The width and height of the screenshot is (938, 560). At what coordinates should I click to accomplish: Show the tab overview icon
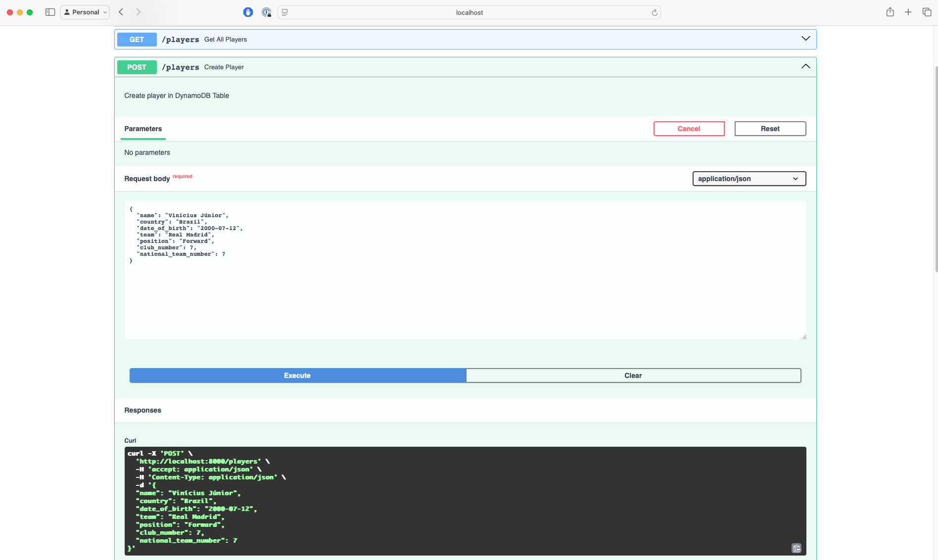[927, 12]
